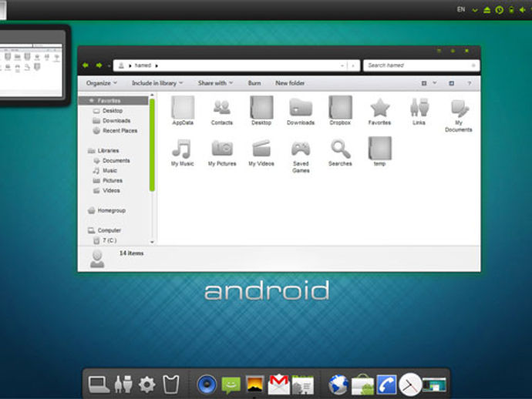Select Downloads in navigation pane
The width and height of the screenshot is (532, 399).
(x=116, y=121)
